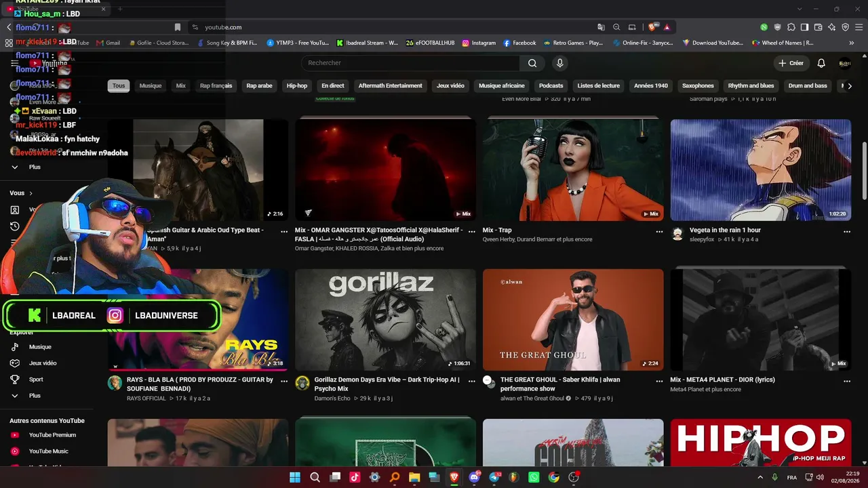Open 'Sport' in the Explorer sidebar

[x=36, y=380]
